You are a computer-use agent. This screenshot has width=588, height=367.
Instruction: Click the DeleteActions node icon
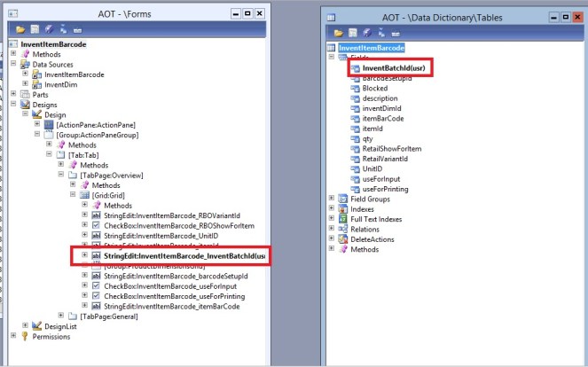342,239
